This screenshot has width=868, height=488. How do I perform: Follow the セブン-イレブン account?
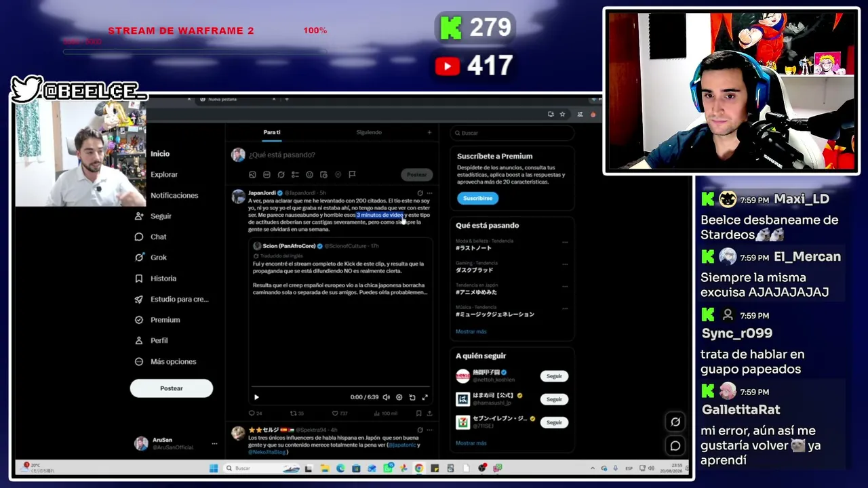tap(554, 422)
